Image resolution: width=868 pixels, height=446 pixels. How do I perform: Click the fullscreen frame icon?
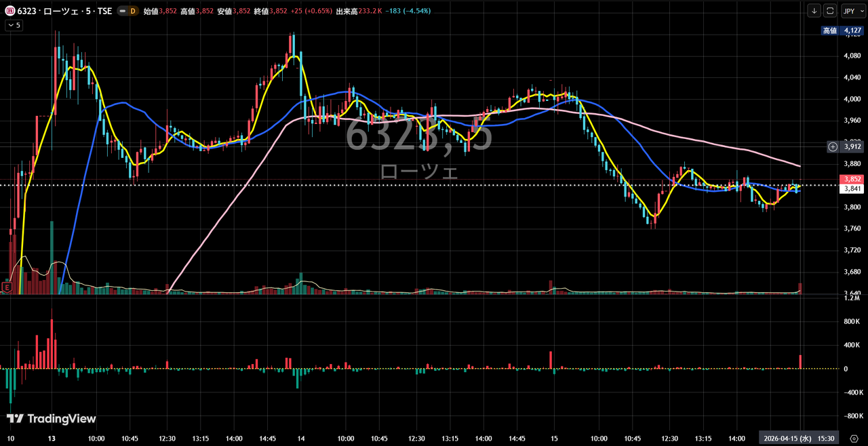[x=829, y=11]
